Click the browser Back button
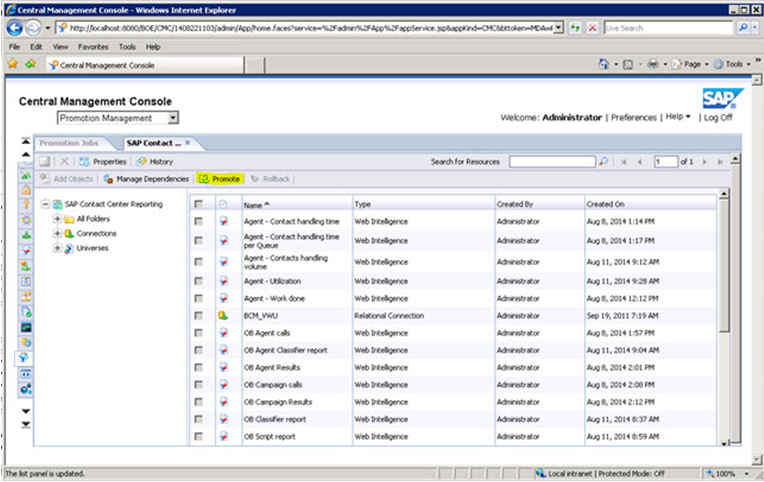This screenshot has height=482, width=764. click(x=16, y=28)
